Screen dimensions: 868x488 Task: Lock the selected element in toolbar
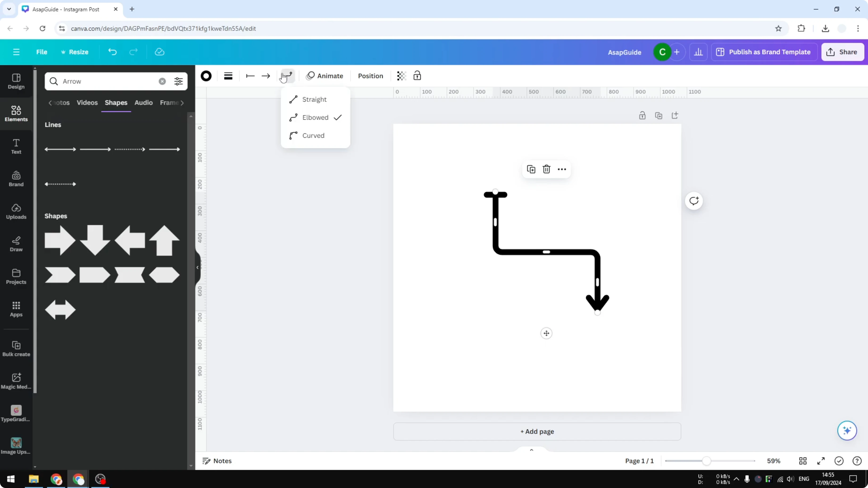coord(417,76)
